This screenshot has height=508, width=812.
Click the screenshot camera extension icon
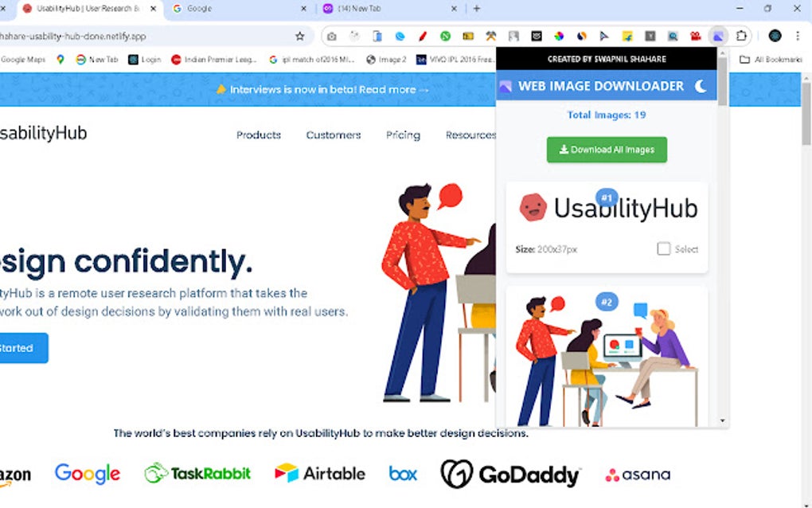tap(333, 36)
